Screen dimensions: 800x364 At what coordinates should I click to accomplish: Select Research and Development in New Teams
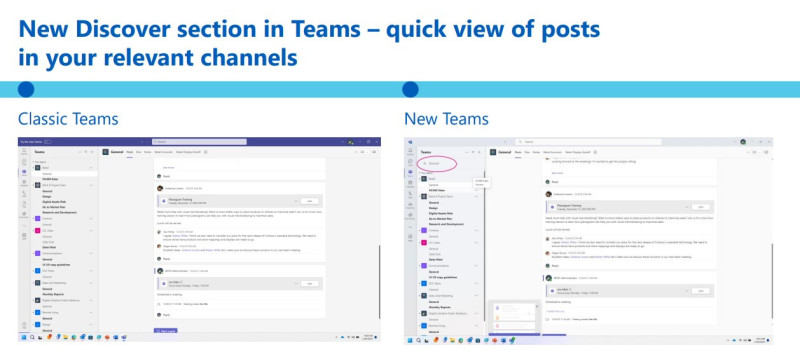(446, 224)
